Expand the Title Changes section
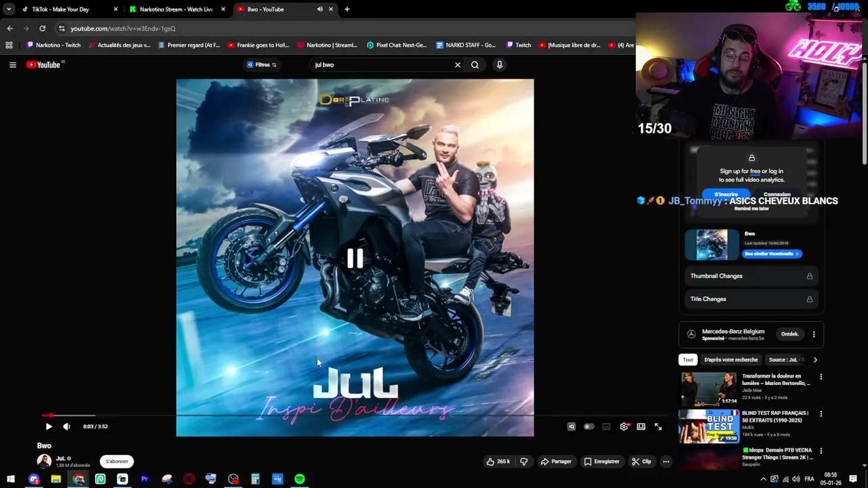868x488 pixels. pos(751,299)
